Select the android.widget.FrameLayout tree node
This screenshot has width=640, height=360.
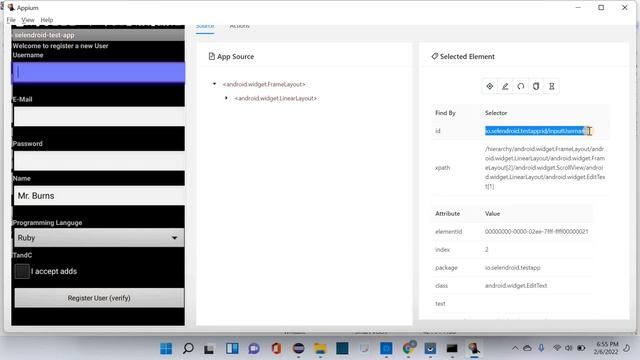(x=264, y=84)
